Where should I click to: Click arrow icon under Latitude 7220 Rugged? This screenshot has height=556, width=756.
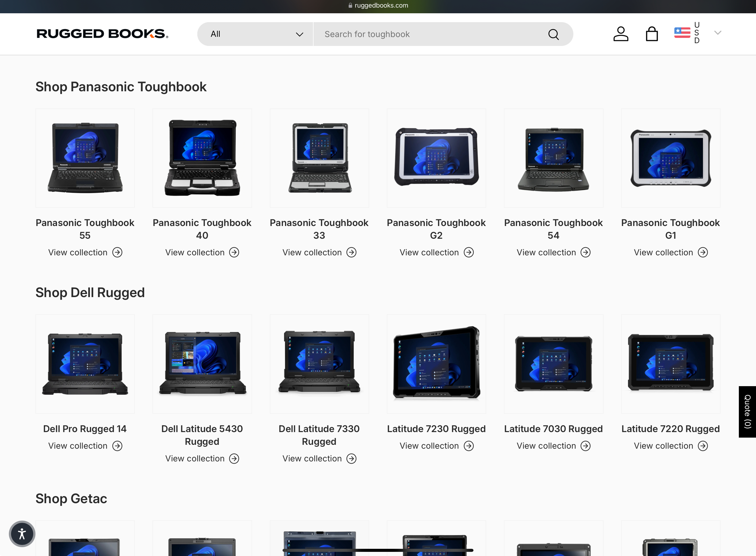[703, 446]
